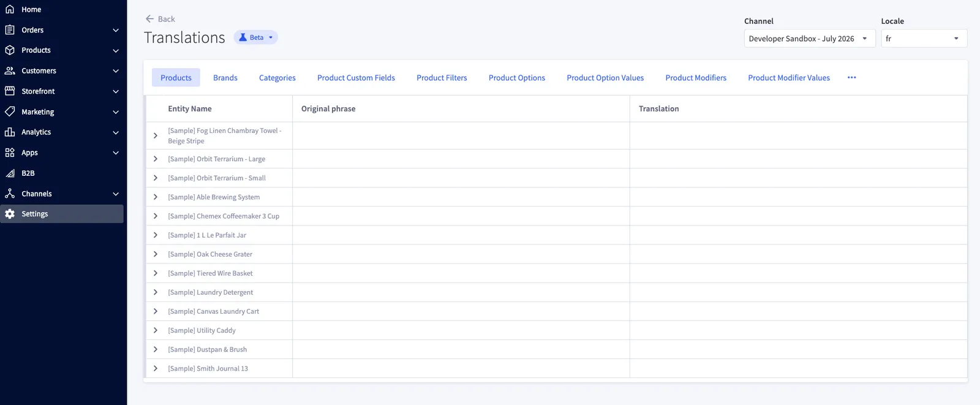Expand the Dustpan & Brush row
The width and height of the screenshot is (980, 405).
pos(156,349)
